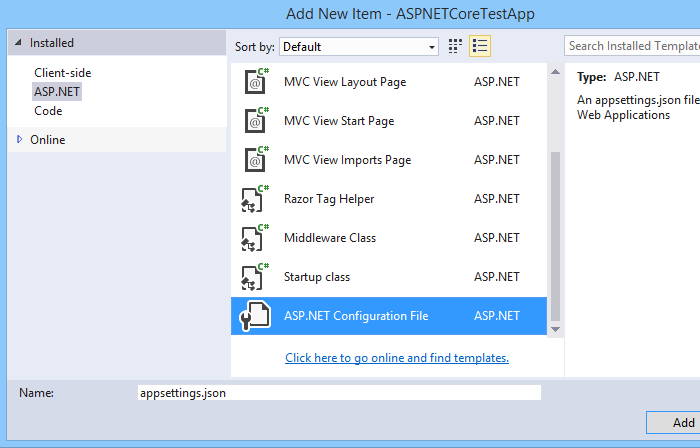Screen dimensions: 700x448
Task: Expand the Online templates node
Action: point(19,140)
